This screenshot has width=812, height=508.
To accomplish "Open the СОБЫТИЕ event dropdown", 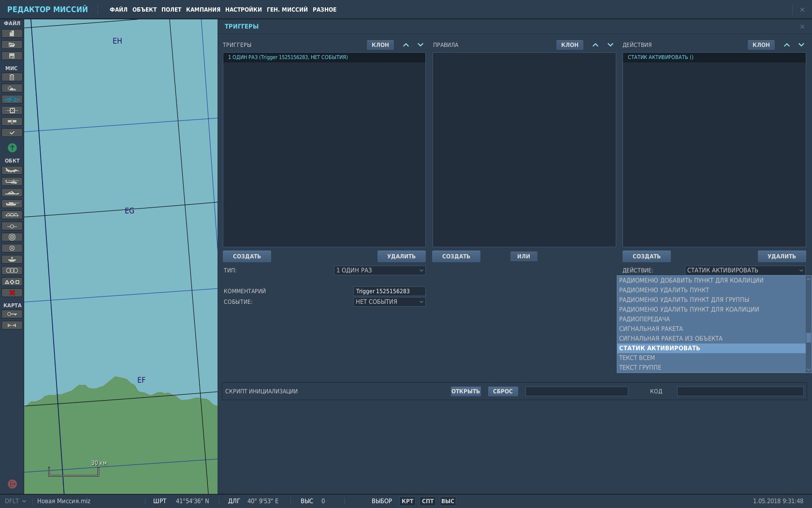I will pos(389,301).
